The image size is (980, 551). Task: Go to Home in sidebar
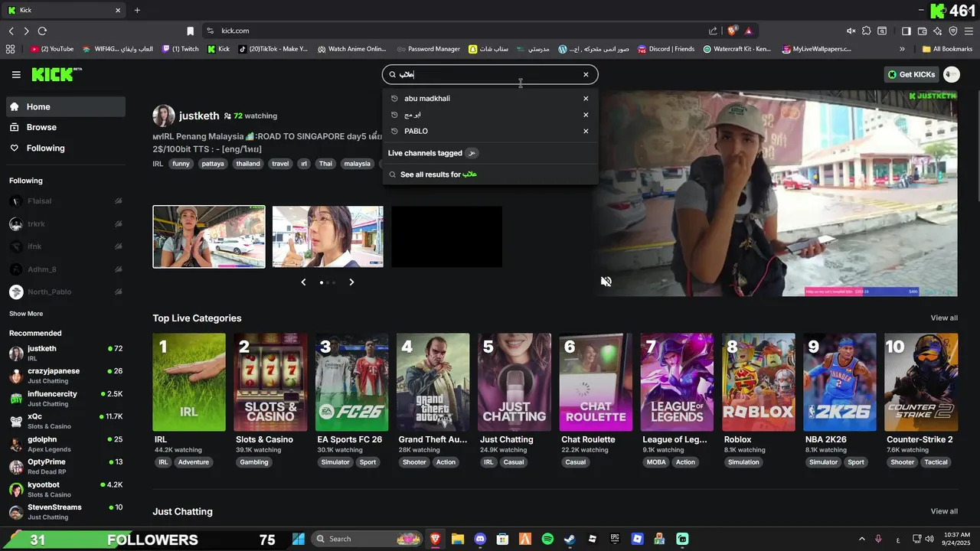[x=65, y=107]
